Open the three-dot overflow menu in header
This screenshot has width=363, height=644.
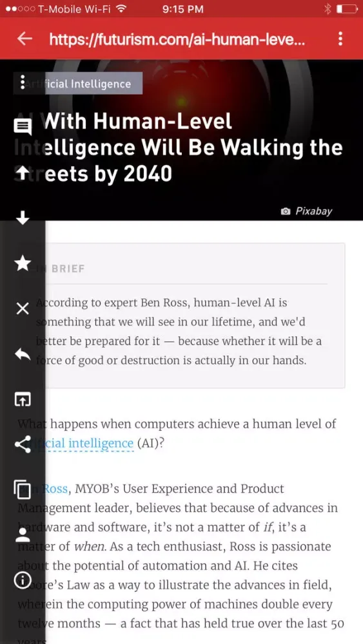[x=340, y=39]
